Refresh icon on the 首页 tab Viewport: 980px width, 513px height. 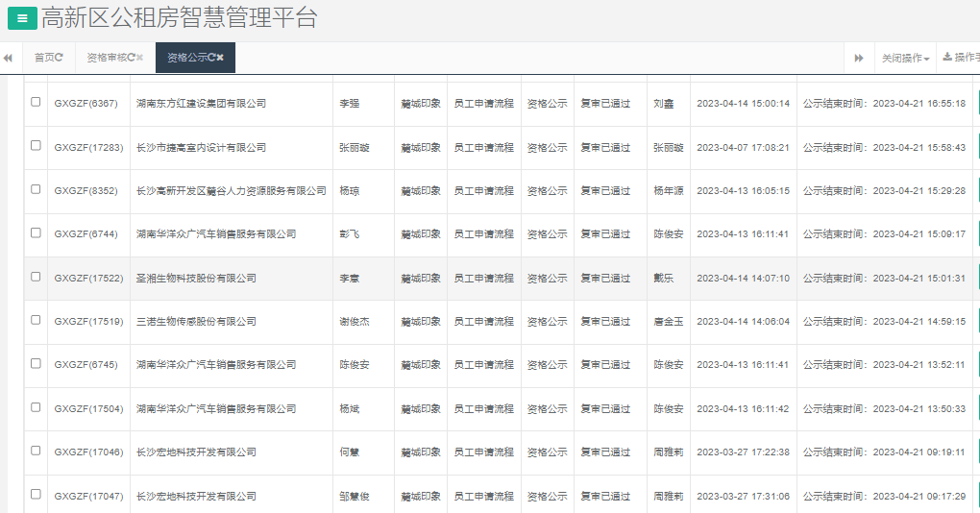59,58
